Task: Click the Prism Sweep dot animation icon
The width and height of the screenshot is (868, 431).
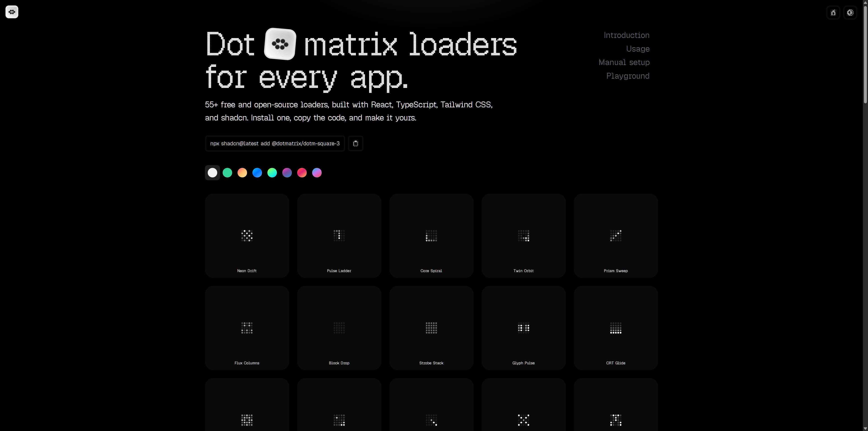Action: pyautogui.click(x=616, y=236)
